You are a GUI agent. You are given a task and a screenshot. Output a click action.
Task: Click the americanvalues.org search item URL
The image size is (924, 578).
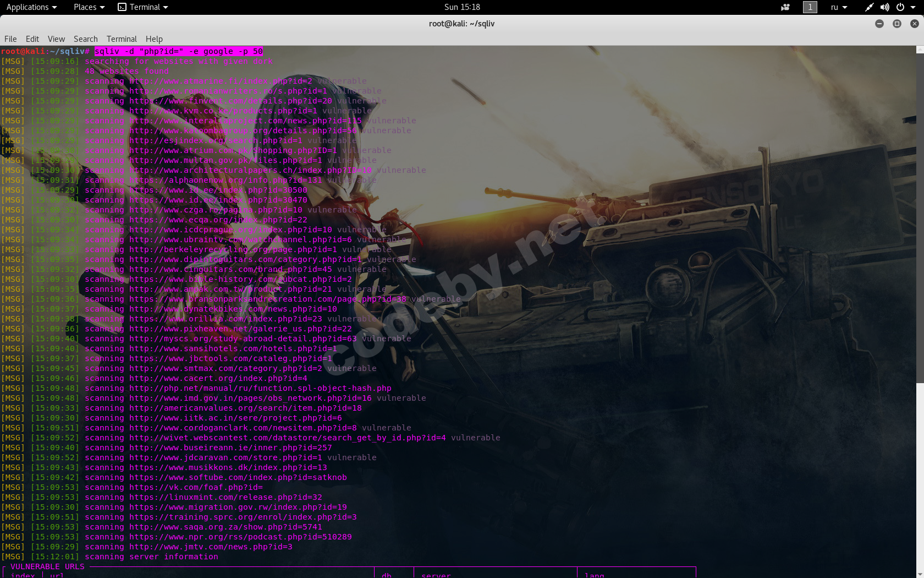[x=245, y=408]
